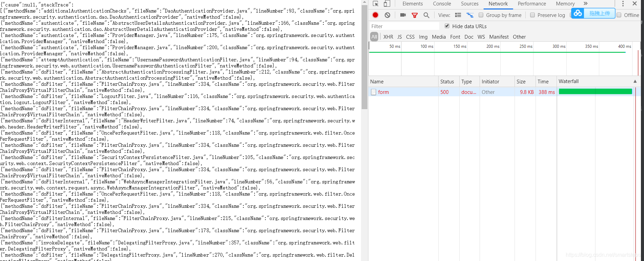
Task: Filter requests by JS
Action: click(x=400, y=37)
